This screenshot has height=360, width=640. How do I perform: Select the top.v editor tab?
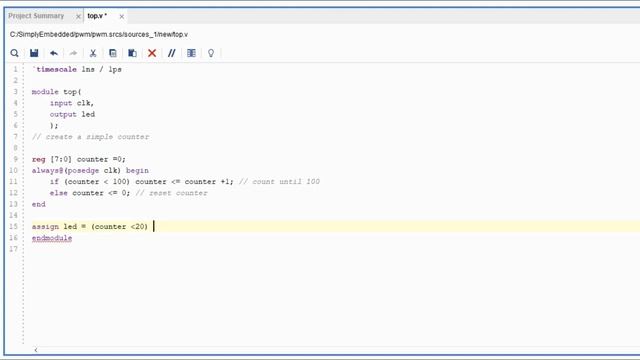point(97,16)
